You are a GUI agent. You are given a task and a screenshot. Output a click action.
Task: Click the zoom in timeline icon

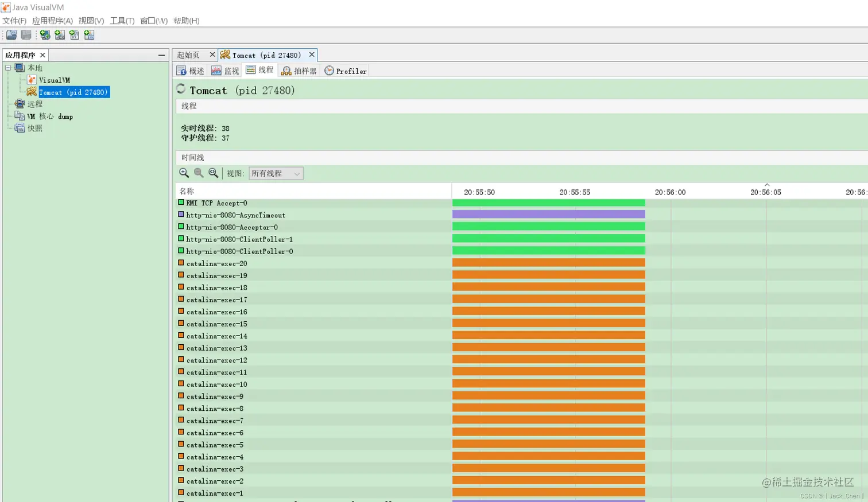click(184, 173)
